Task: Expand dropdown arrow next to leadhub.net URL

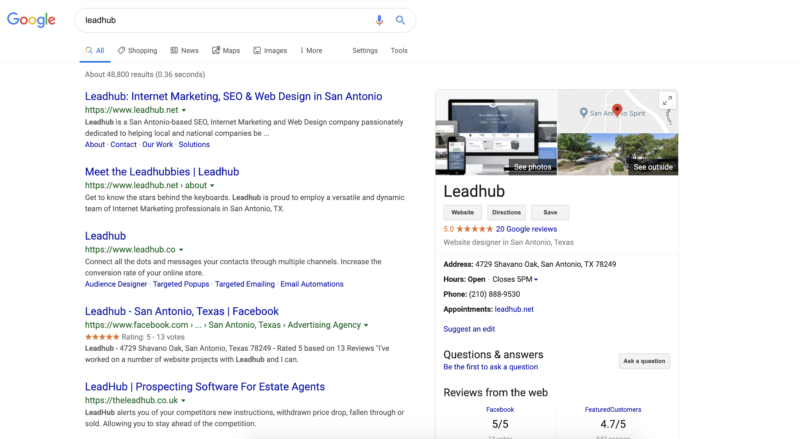Action: [184, 110]
